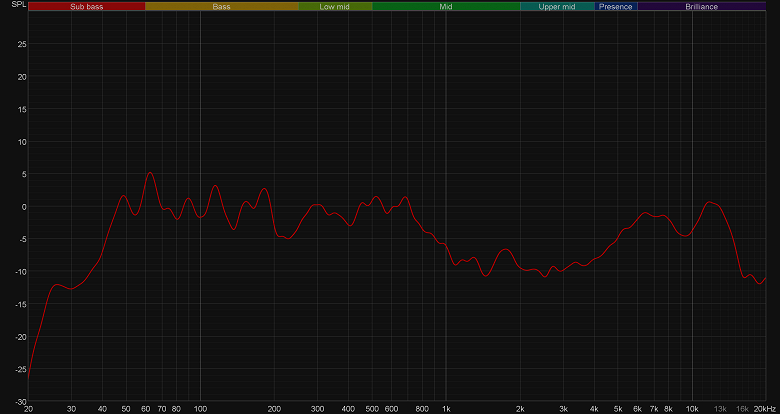Click the 4k frequency axis label
The width and height of the screenshot is (780, 414).
point(594,409)
